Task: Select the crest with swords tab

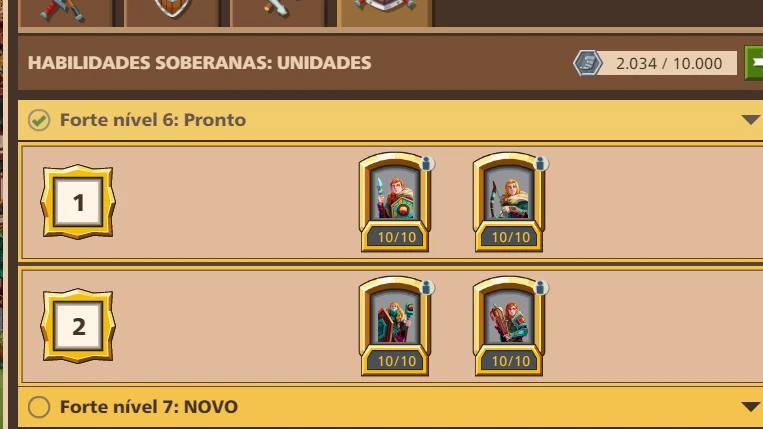Action: click(x=384, y=13)
